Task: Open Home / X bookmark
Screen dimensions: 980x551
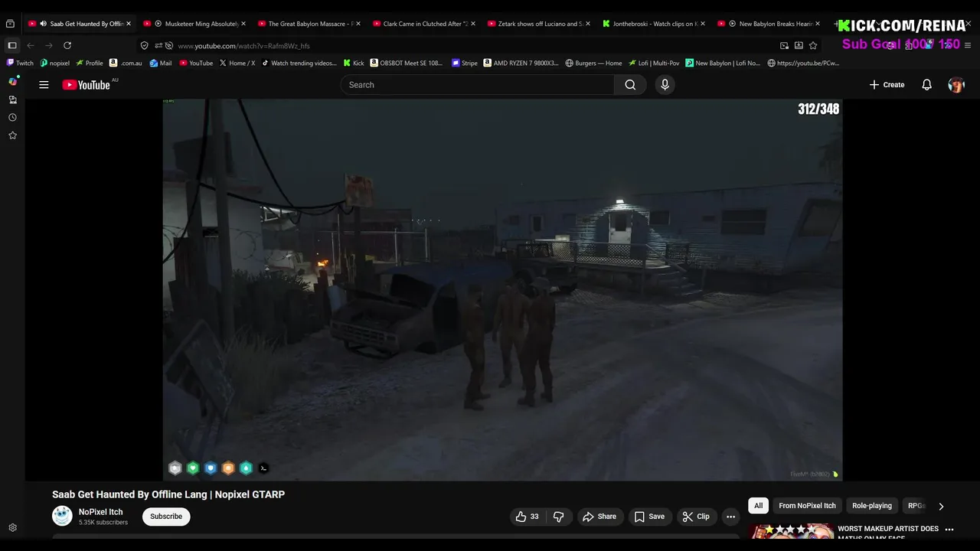Action: click(x=237, y=64)
